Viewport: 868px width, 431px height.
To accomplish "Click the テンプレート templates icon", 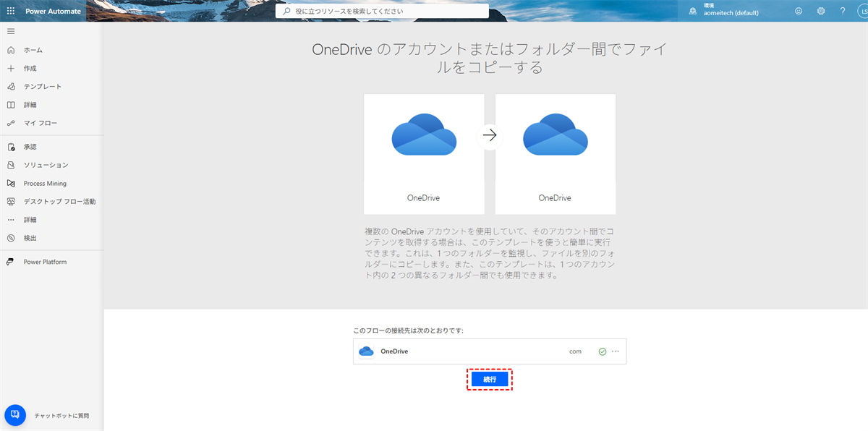I will point(10,87).
